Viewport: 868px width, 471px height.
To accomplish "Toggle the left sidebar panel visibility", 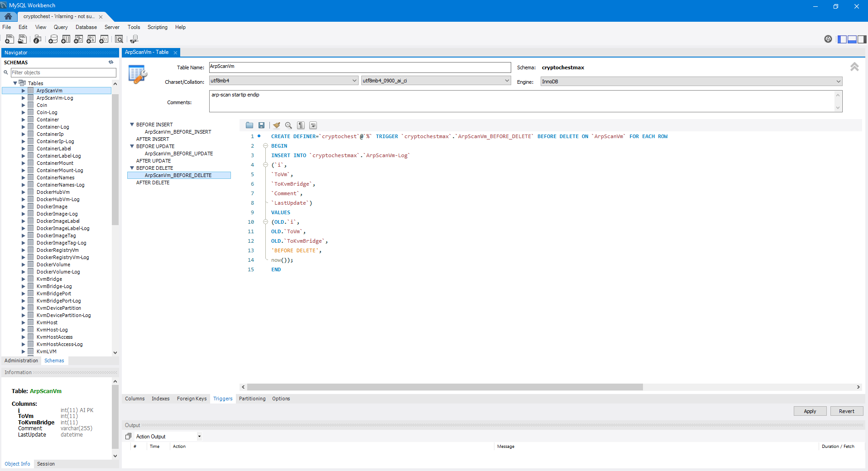I will coord(842,39).
